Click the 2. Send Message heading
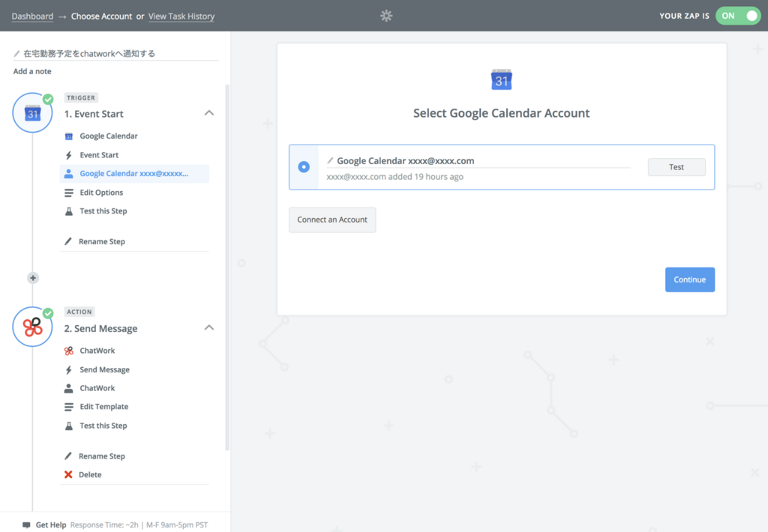The width and height of the screenshot is (768, 532). [101, 328]
